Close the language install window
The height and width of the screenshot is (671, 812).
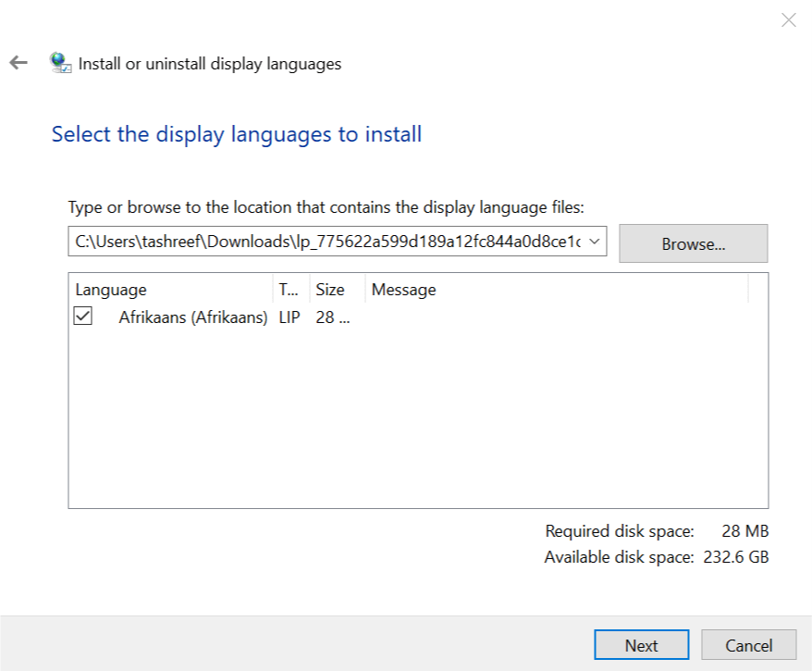pos(788,20)
